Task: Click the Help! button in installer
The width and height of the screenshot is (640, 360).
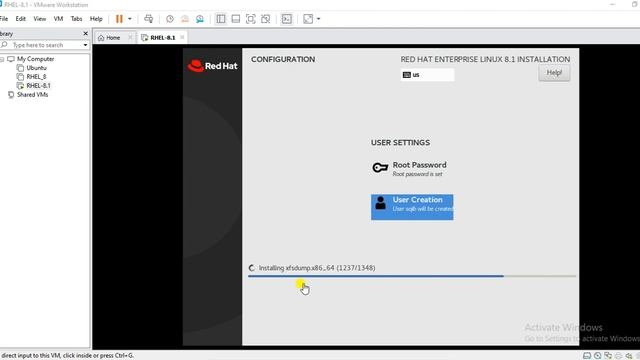Action: pyautogui.click(x=554, y=73)
